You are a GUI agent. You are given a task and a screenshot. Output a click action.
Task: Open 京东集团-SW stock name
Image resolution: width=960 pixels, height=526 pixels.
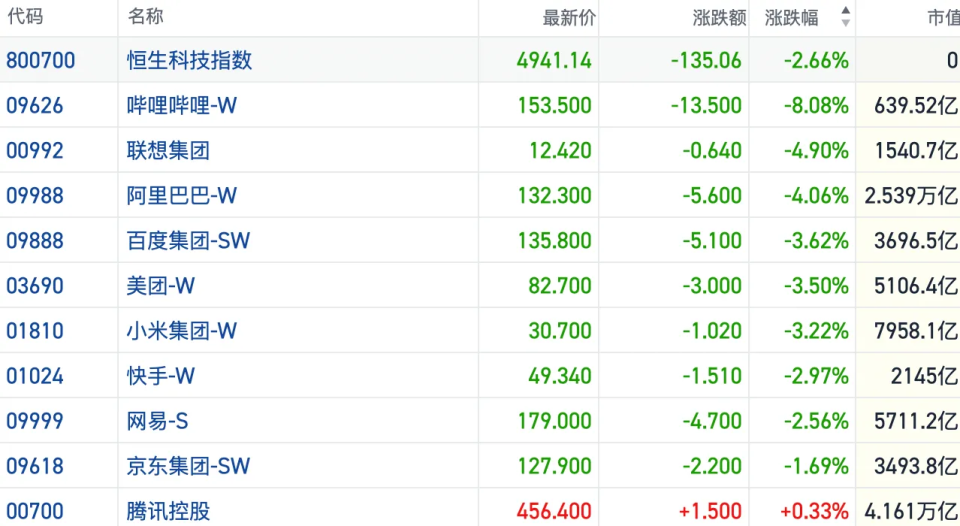(x=189, y=467)
